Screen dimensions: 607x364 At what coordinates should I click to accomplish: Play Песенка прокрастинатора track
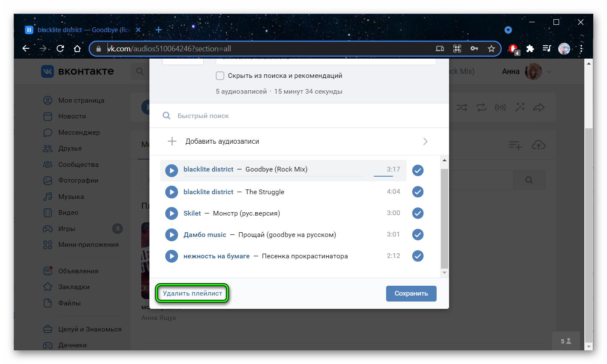pyautogui.click(x=172, y=256)
